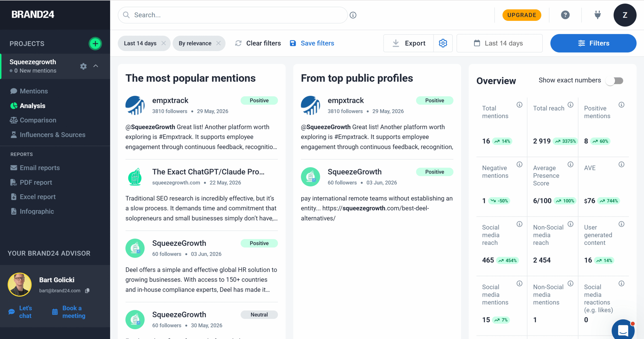Show info for Social media reactions

point(621,284)
